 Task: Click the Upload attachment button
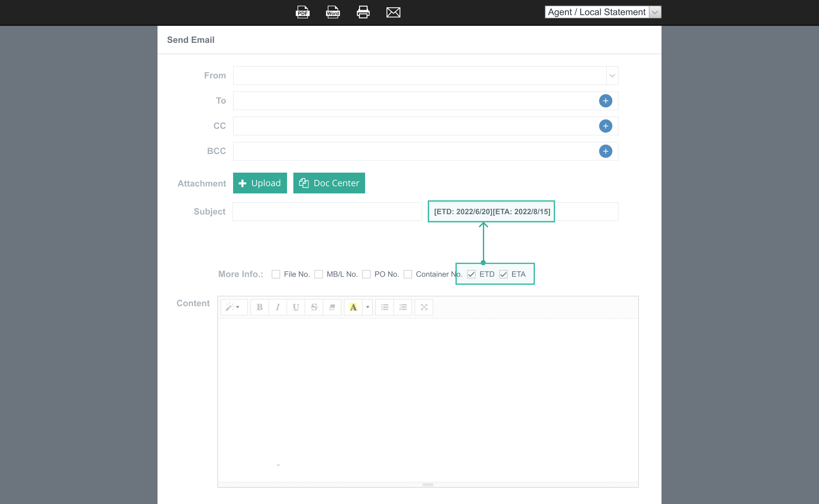pos(260,183)
